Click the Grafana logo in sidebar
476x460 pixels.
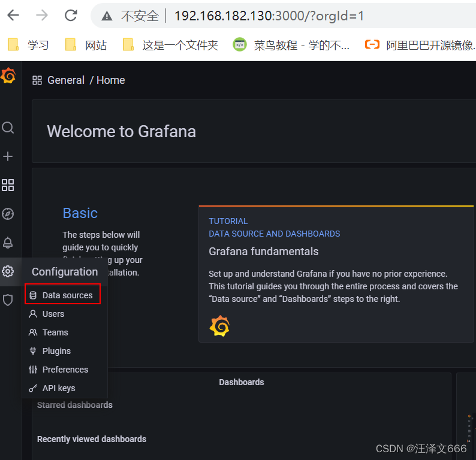coord(8,75)
